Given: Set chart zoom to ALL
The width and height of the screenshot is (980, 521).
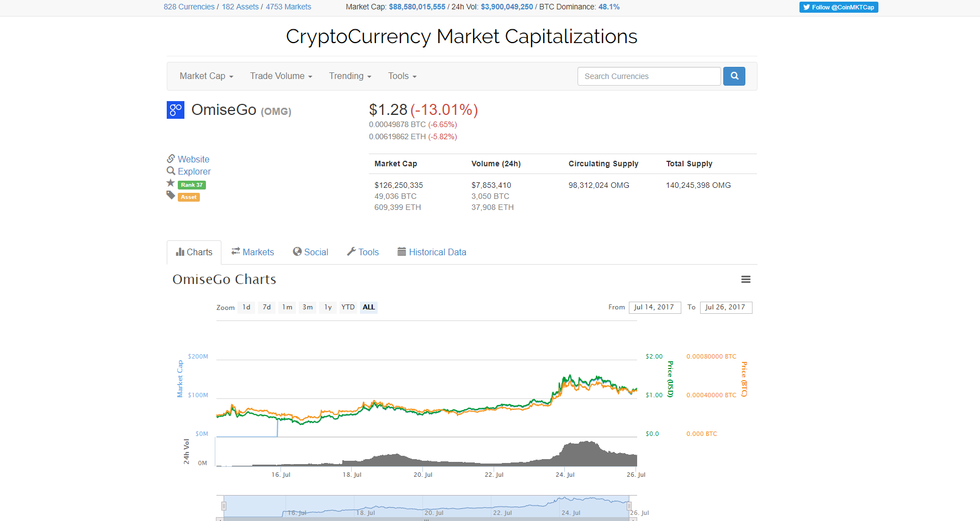Looking at the screenshot, I should [x=369, y=307].
